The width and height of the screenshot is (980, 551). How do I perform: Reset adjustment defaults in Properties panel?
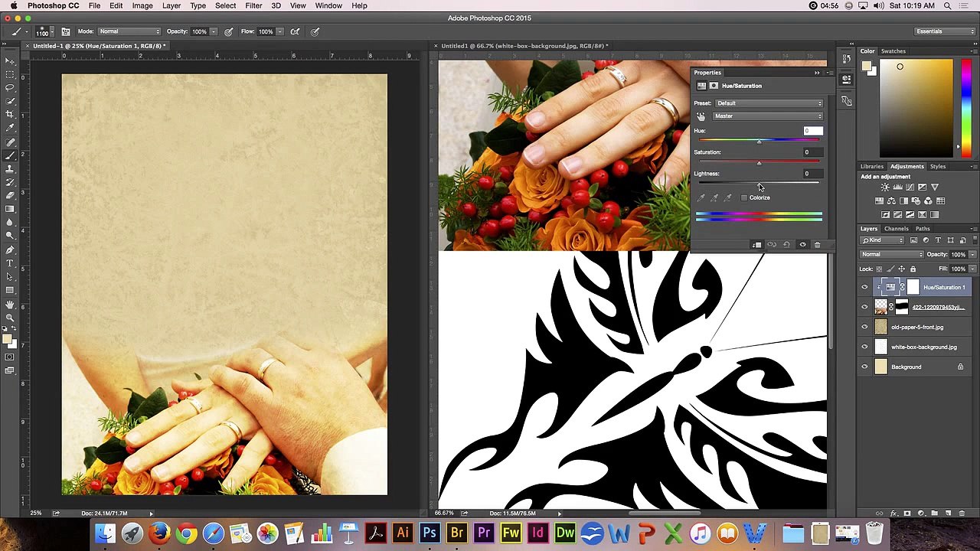point(786,245)
